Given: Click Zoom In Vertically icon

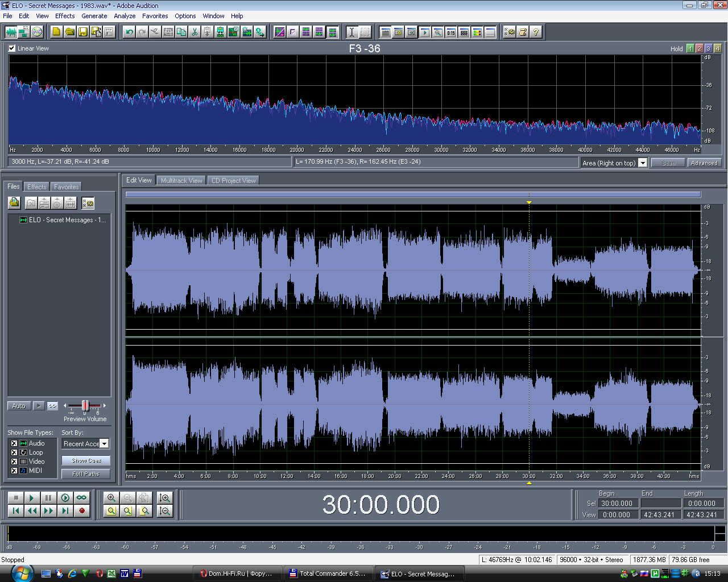Looking at the screenshot, I should pyautogui.click(x=165, y=498).
